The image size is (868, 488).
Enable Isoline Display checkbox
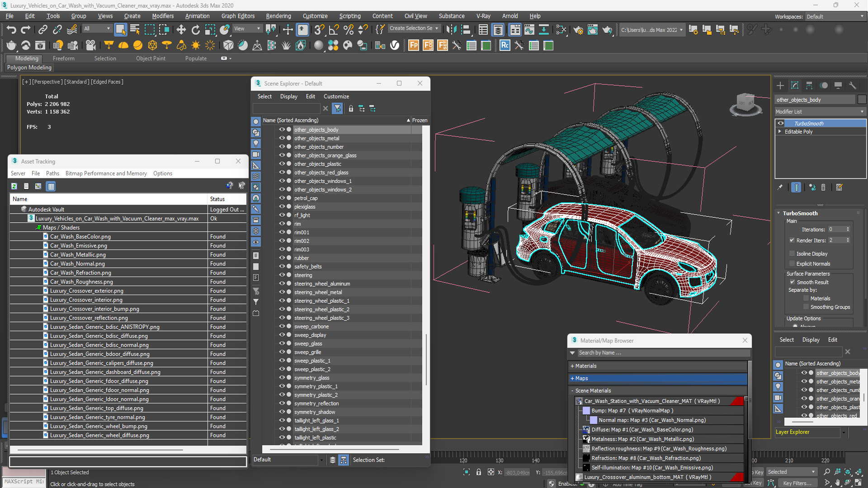pyautogui.click(x=792, y=253)
